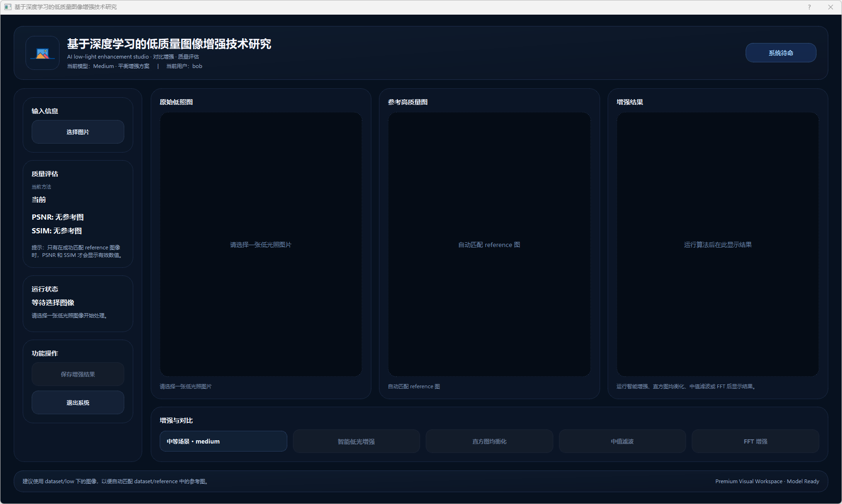Click the 等待选择图像 status text
The height and width of the screenshot is (504, 842).
click(x=53, y=303)
